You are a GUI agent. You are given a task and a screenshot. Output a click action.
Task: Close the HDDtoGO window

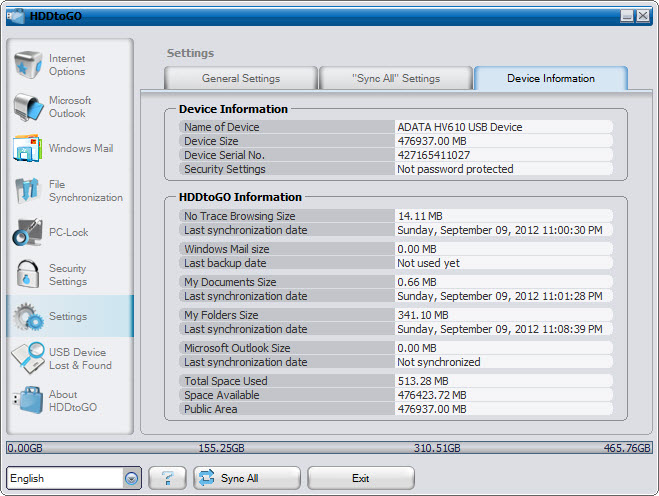pyautogui.click(x=643, y=16)
